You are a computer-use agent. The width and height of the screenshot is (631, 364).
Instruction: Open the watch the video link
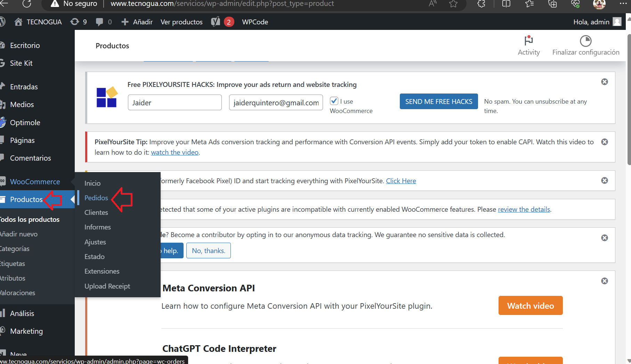[x=175, y=152]
